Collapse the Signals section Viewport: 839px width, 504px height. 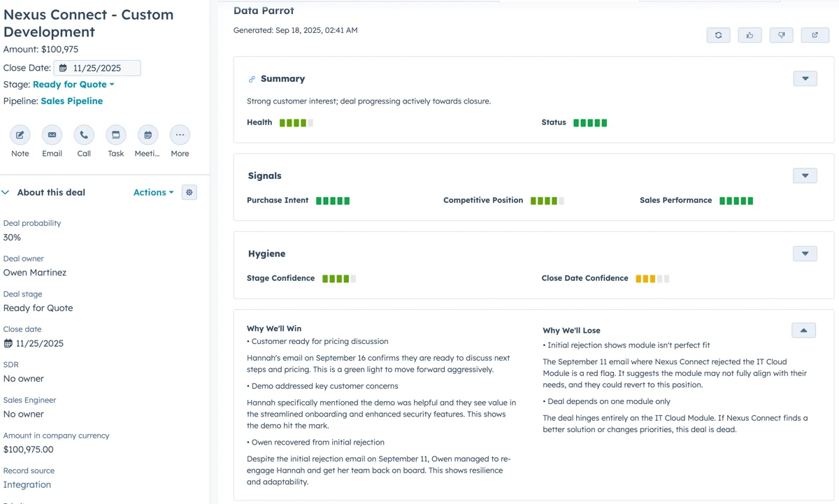click(x=804, y=175)
